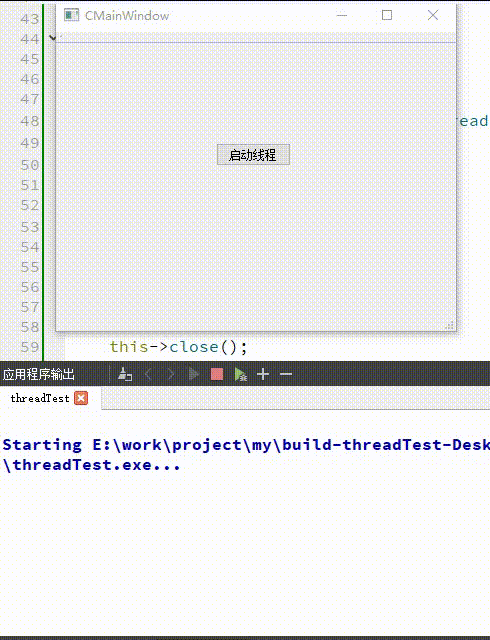Zoom out output text with minus icon
Viewport: 490px width, 640px height.
pyautogui.click(x=286, y=374)
